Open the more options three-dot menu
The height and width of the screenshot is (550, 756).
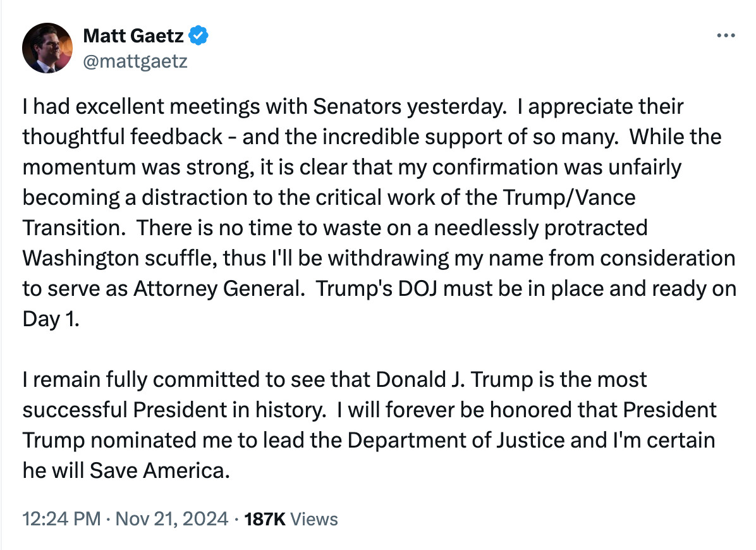726,35
